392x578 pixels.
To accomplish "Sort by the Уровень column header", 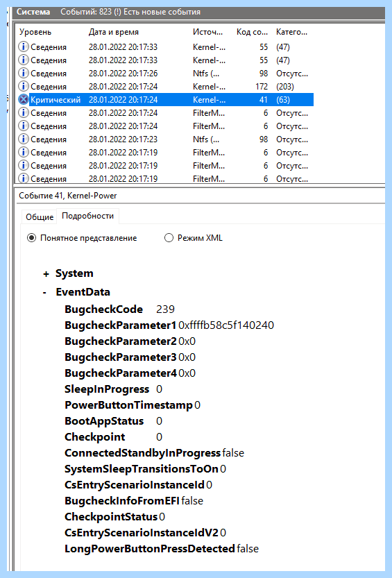I will point(35,32).
